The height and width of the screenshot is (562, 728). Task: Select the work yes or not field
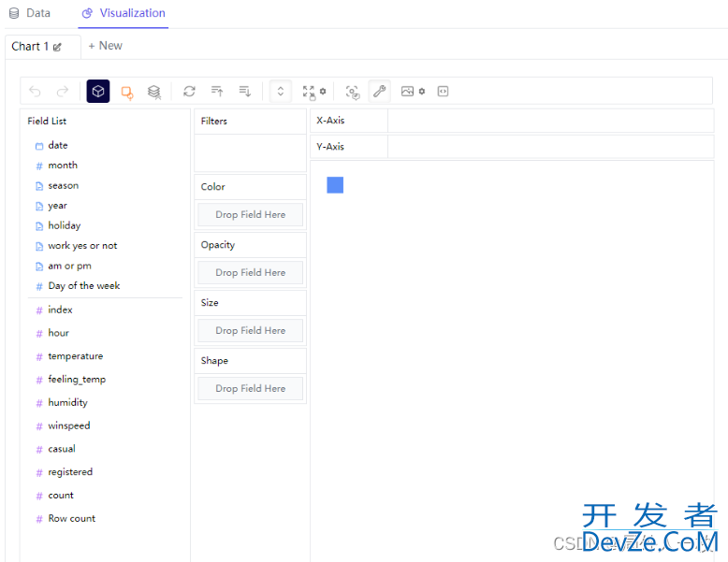(82, 246)
